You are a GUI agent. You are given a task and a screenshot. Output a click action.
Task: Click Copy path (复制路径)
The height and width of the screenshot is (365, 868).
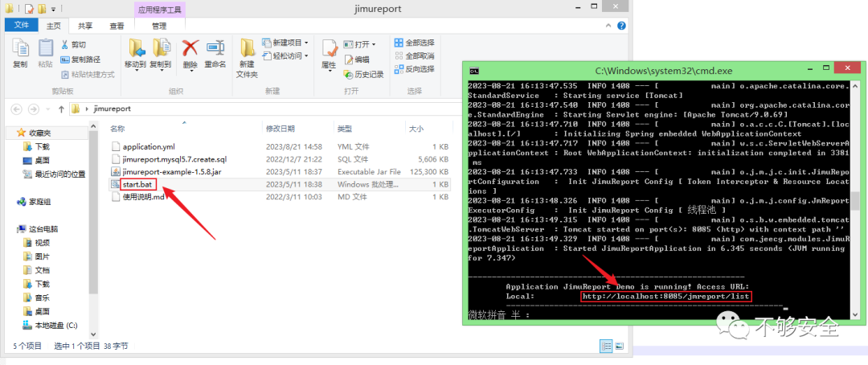point(80,59)
